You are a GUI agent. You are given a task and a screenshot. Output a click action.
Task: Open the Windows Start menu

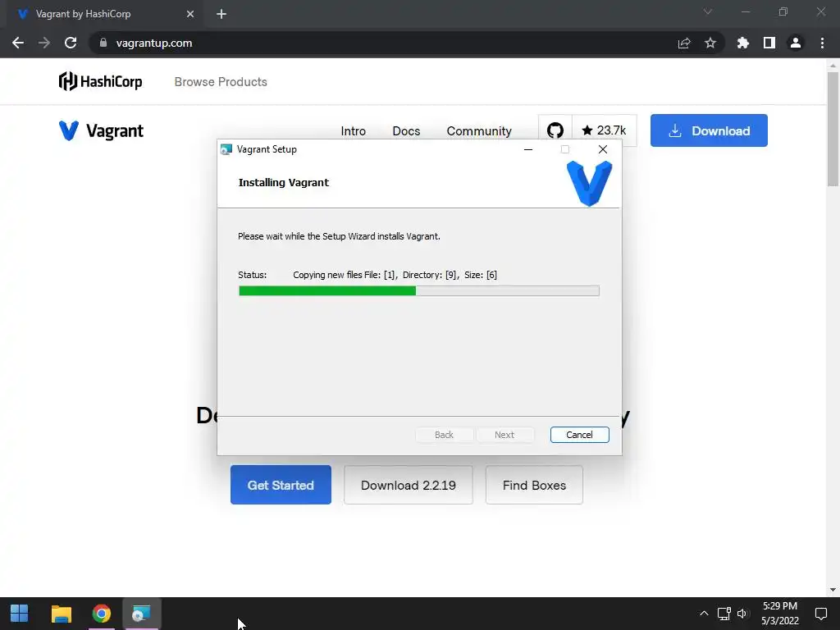20,614
